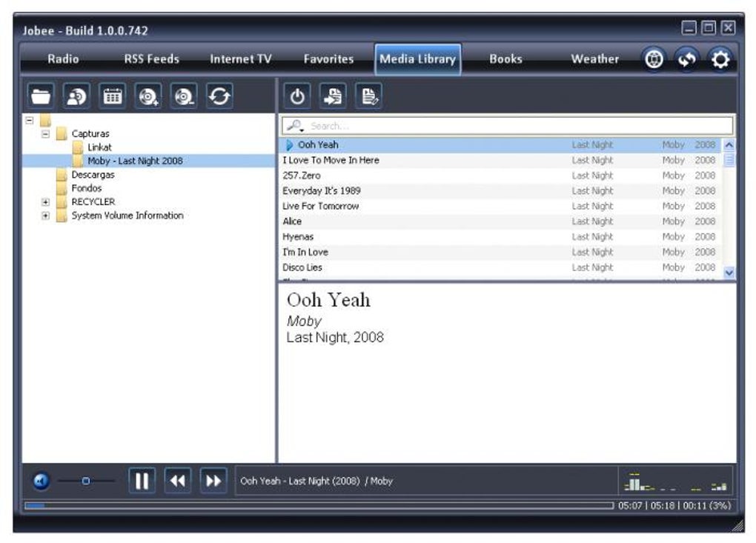This screenshot has height=543, width=756.
Task: Click the artist disc icon in the toolbar
Action: [76, 95]
